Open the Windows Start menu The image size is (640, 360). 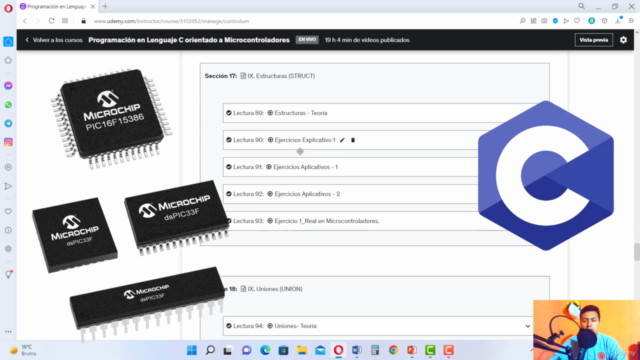coord(191,350)
